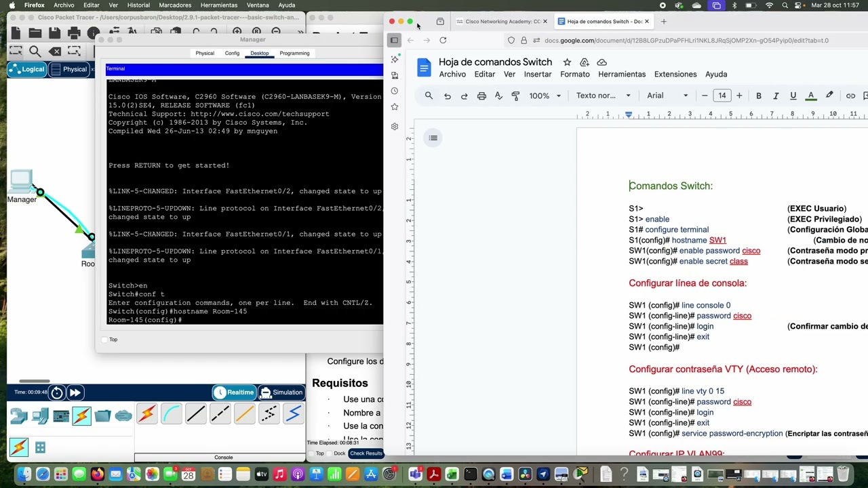Viewport: 868px width, 488px height.
Task: Open the Config tab in Manager window
Action: 232,53
